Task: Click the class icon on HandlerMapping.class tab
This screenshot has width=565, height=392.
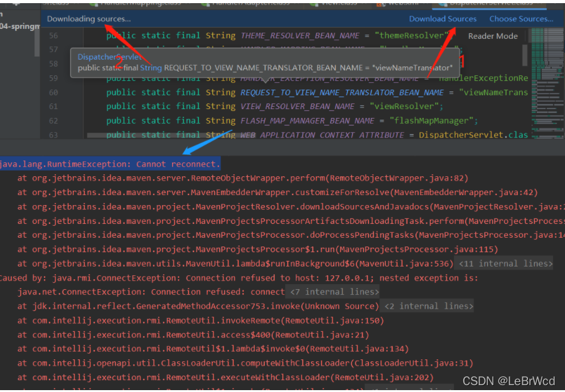Action: click(93, 3)
